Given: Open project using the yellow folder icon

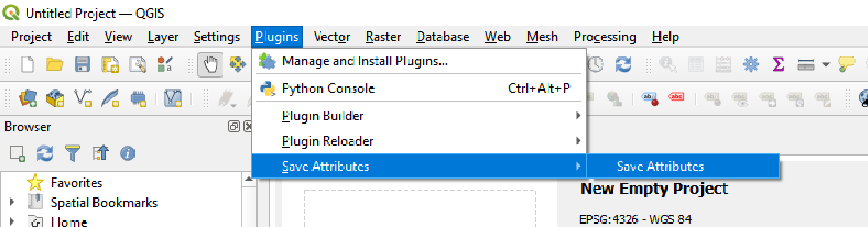Looking at the screenshot, I should [x=55, y=65].
